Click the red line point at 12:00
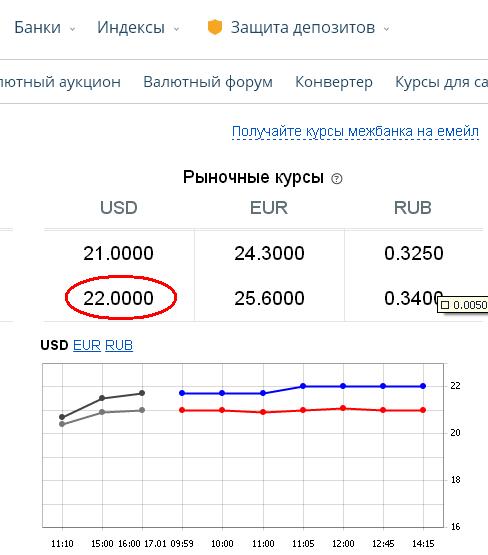The height and width of the screenshot is (555, 488). tap(343, 408)
